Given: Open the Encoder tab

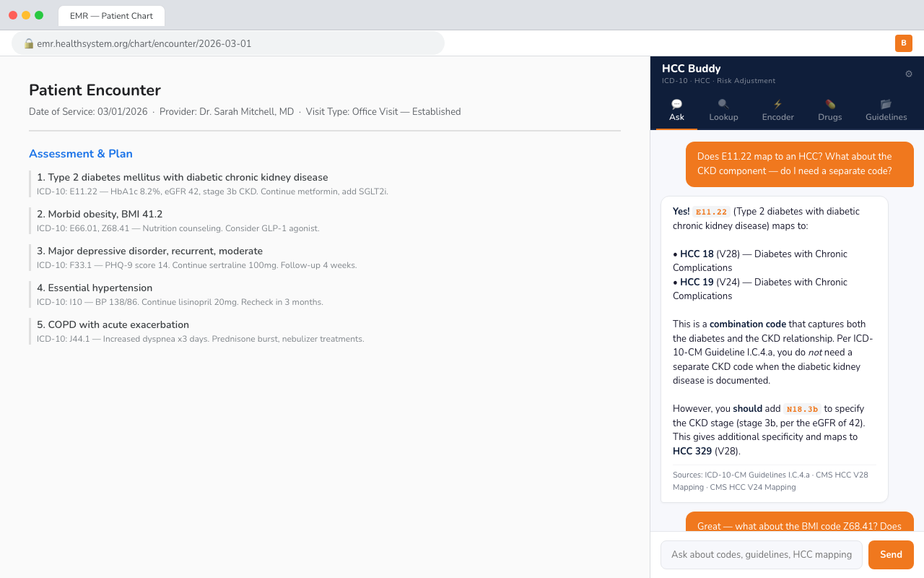Looking at the screenshot, I should (x=777, y=111).
